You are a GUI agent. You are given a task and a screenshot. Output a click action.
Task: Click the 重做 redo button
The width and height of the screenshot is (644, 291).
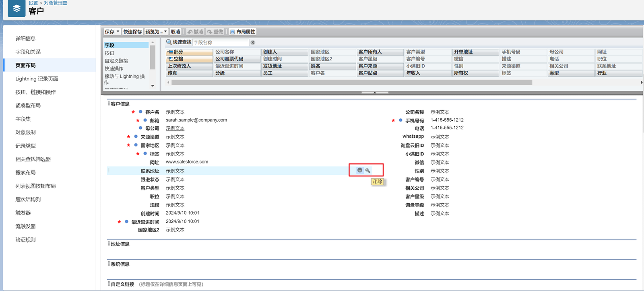215,32
